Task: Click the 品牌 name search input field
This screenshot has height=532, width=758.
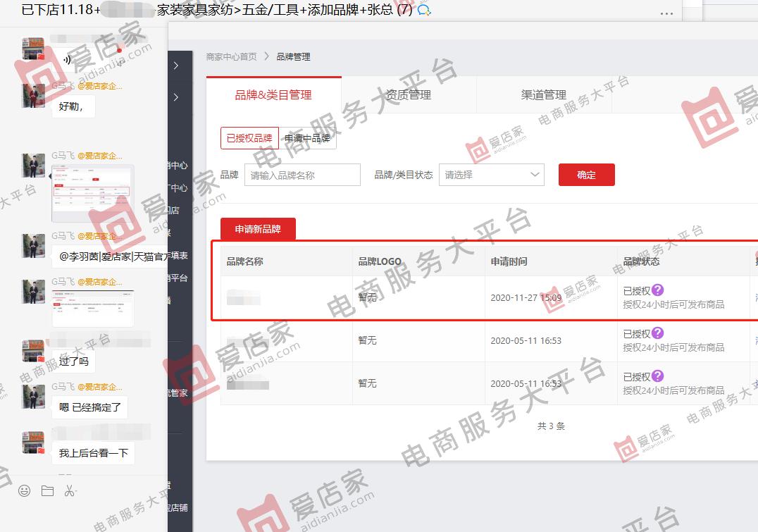Action: tap(302, 174)
